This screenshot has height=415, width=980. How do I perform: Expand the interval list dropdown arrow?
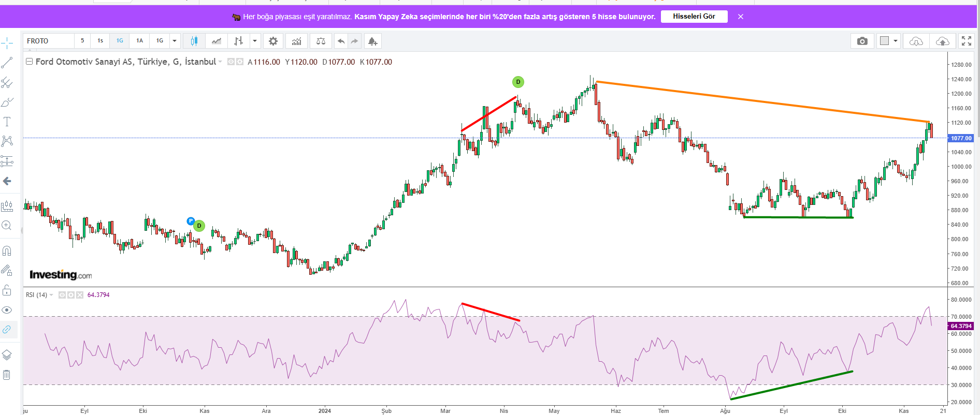pyautogui.click(x=175, y=41)
